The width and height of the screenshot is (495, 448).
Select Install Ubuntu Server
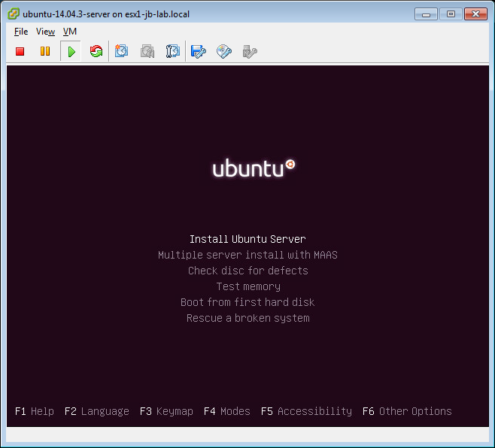click(x=247, y=239)
